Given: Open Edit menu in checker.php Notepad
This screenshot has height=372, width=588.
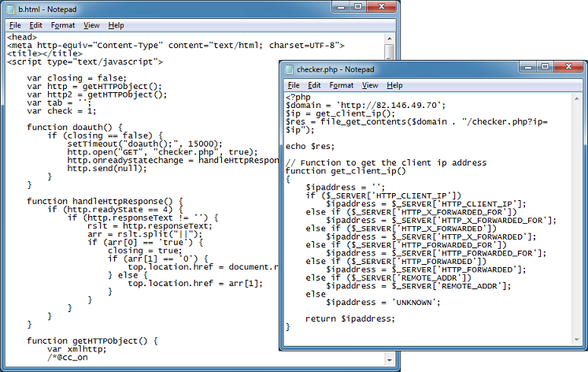Looking at the screenshot, I should (x=315, y=85).
